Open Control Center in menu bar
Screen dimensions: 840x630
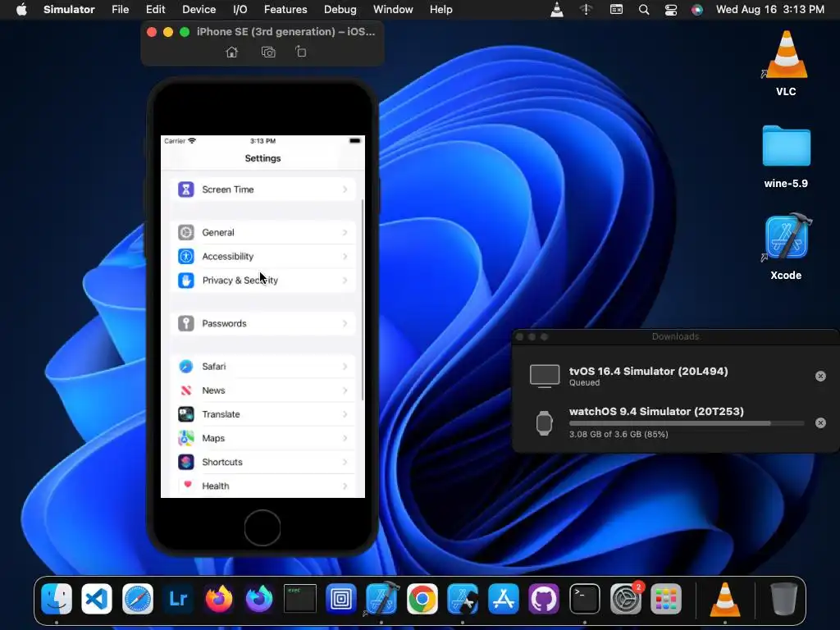tap(671, 10)
